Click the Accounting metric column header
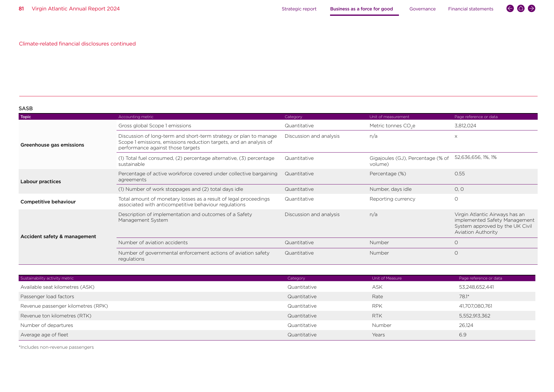Image resolution: width=554 pixels, height=392 pixels. click(136, 117)
